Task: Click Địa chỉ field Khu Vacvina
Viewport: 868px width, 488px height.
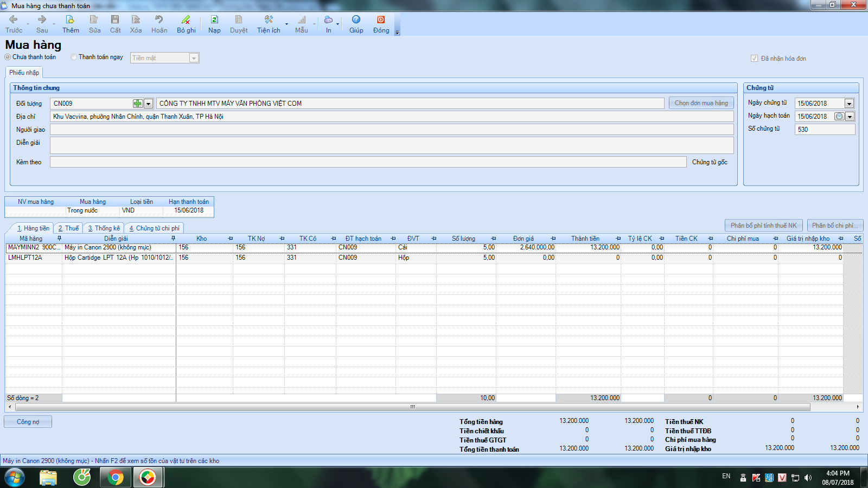Action: [392, 117]
